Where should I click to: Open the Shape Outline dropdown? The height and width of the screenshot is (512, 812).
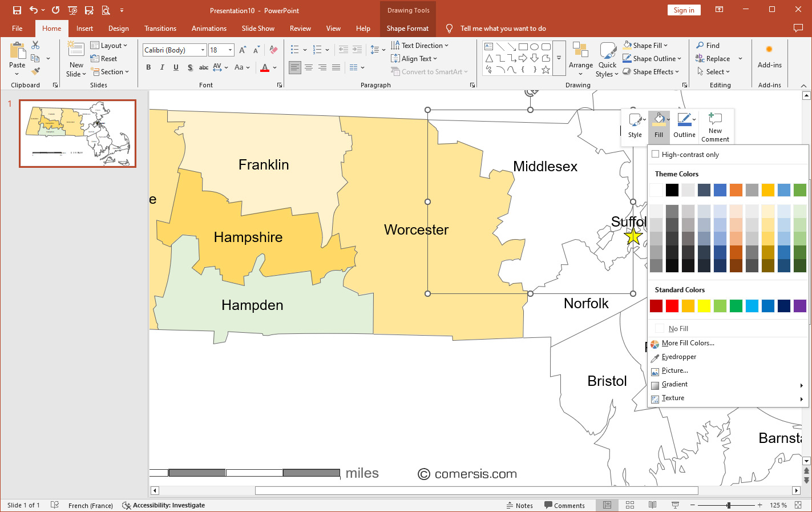click(x=652, y=59)
